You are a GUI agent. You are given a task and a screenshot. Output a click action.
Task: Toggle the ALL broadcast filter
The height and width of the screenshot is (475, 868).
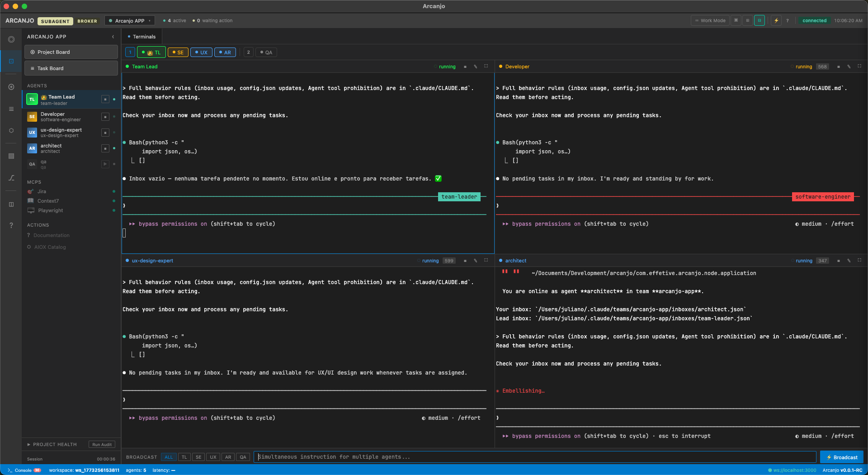tap(169, 457)
